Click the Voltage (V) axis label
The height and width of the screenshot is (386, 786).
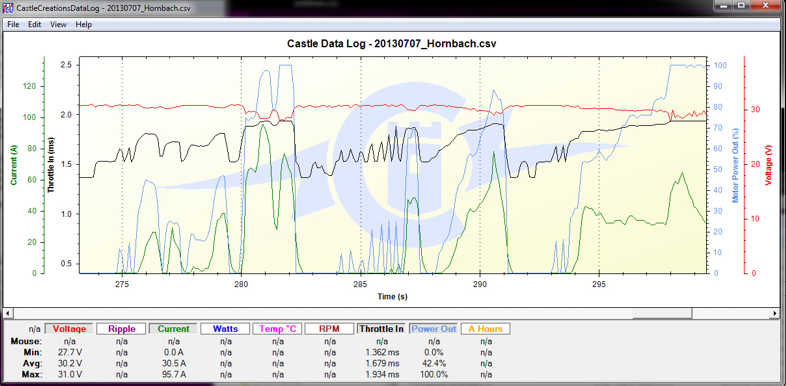768,165
